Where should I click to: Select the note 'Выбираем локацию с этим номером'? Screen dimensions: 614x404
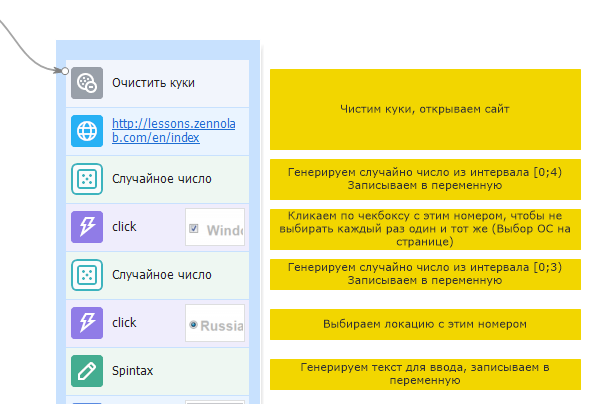coord(424,324)
